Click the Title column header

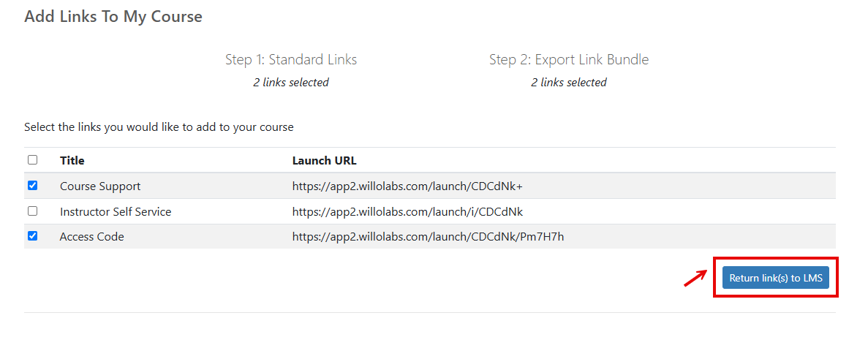pyautogui.click(x=72, y=161)
